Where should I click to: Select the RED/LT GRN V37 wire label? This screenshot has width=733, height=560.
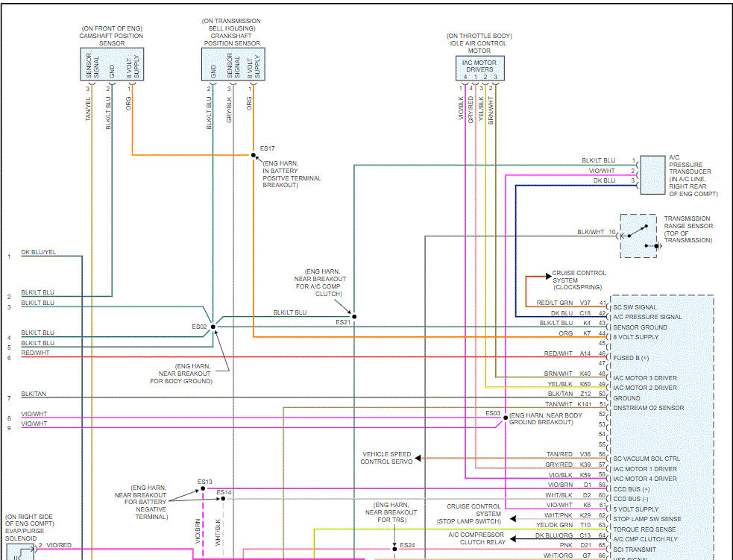(x=564, y=303)
